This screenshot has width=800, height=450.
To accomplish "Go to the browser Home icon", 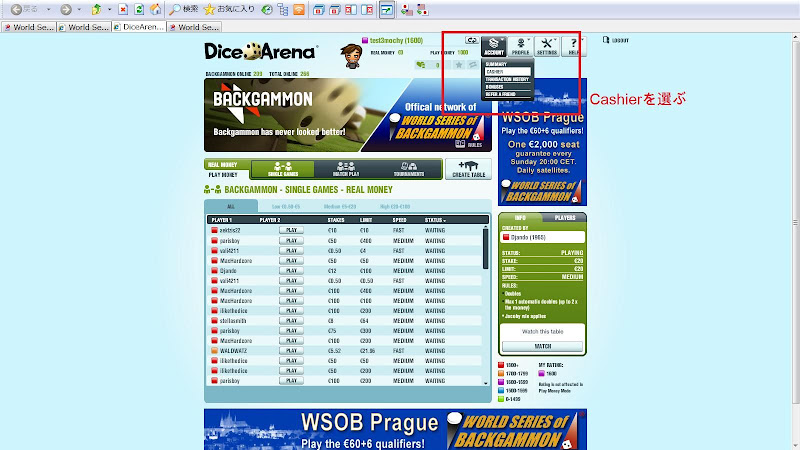I will [156, 9].
